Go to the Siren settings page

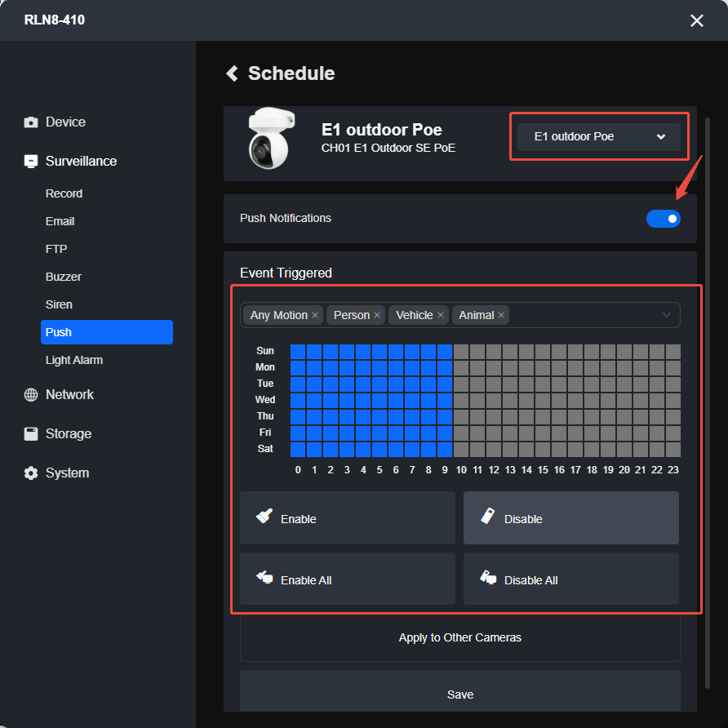click(59, 304)
